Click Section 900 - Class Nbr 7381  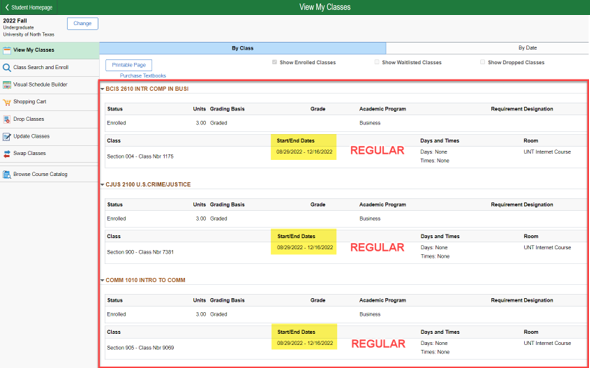click(x=140, y=252)
